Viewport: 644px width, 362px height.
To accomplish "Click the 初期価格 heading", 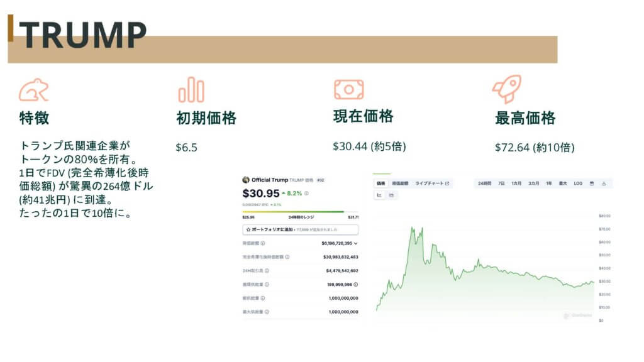I will [206, 118].
